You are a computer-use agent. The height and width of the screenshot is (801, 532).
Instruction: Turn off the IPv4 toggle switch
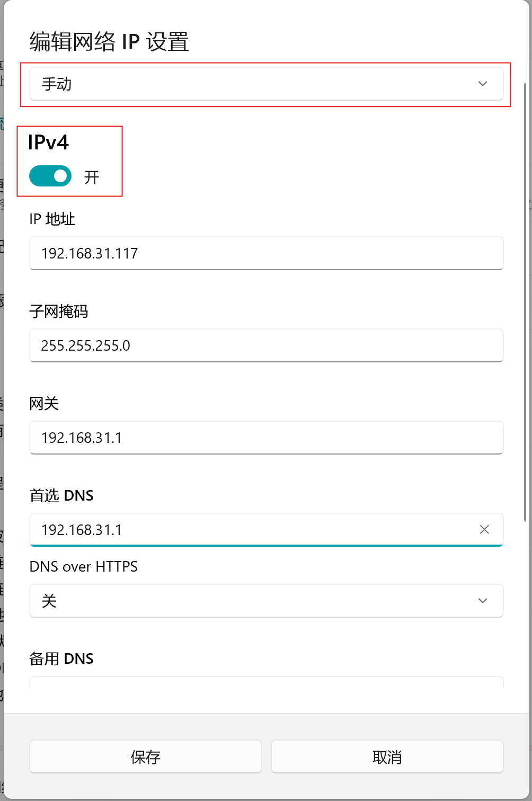click(50, 176)
